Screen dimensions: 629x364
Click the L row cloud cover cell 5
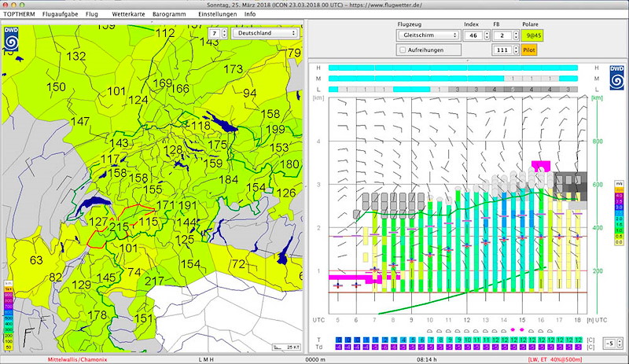click(513, 90)
